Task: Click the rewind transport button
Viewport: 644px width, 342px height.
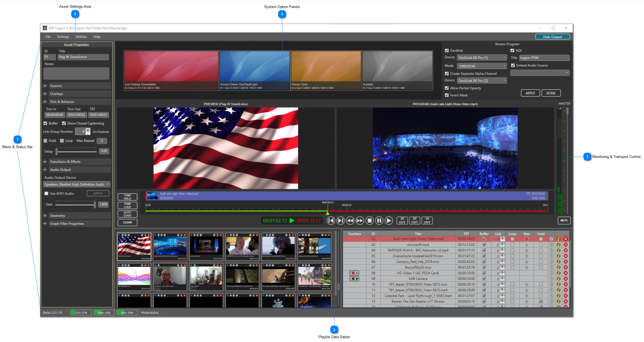Action: point(350,221)
